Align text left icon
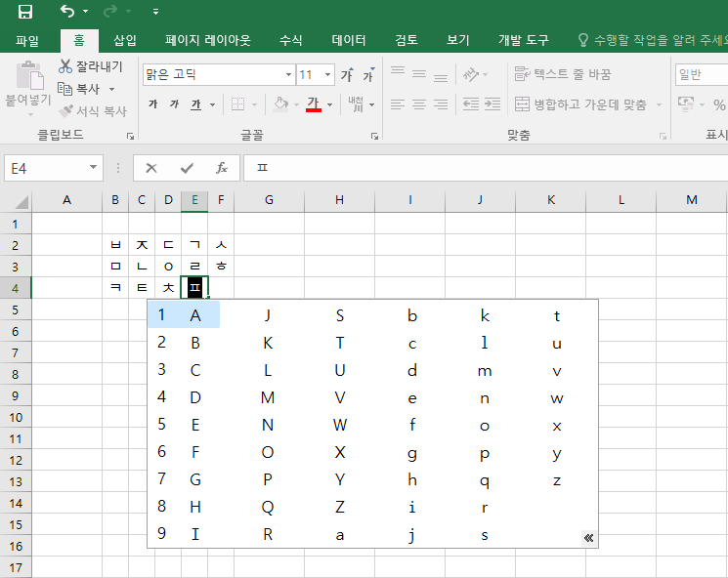The height and width of the screenshot is (578, 728). [398, 104]
